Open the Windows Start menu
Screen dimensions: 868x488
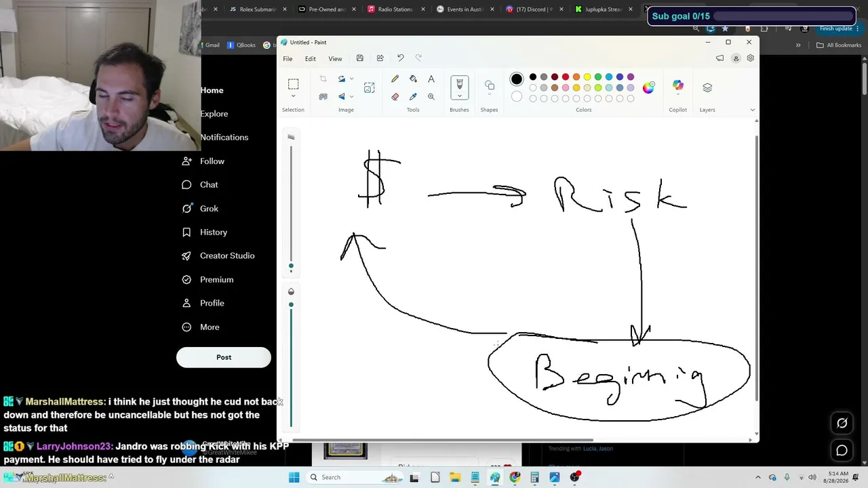click(294, 477)
